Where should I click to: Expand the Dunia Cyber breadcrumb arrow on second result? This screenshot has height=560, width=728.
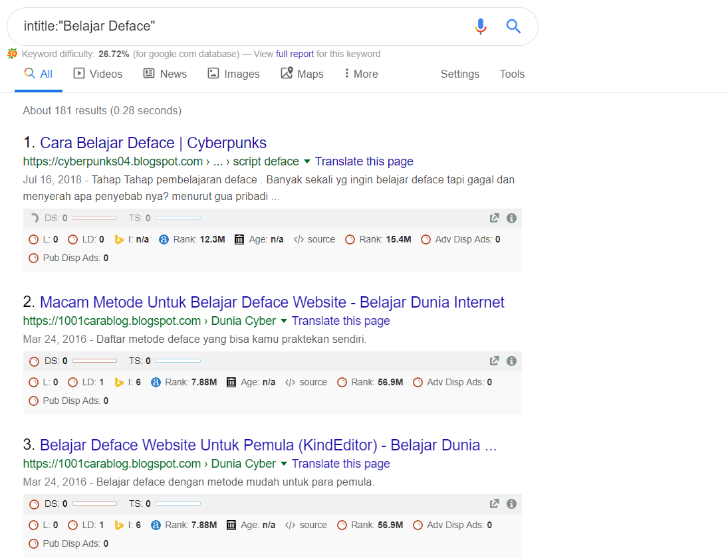click(283, 321)
